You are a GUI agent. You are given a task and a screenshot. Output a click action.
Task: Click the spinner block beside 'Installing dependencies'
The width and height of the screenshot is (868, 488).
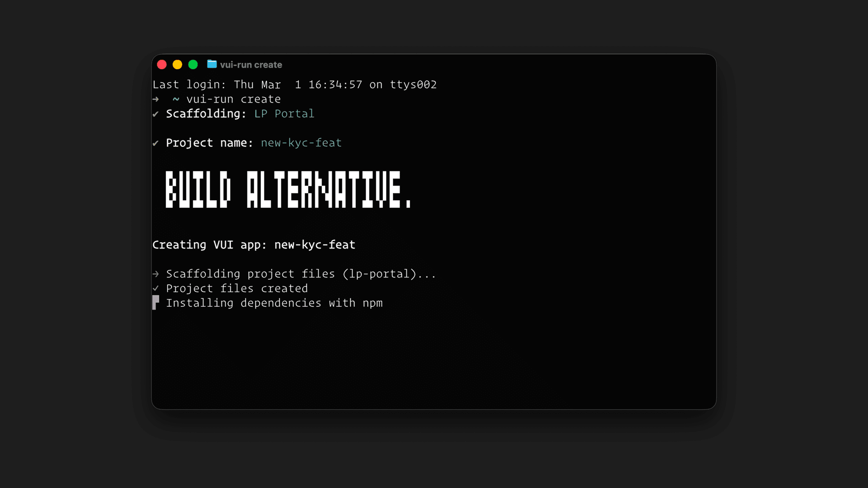click(156, 302)
